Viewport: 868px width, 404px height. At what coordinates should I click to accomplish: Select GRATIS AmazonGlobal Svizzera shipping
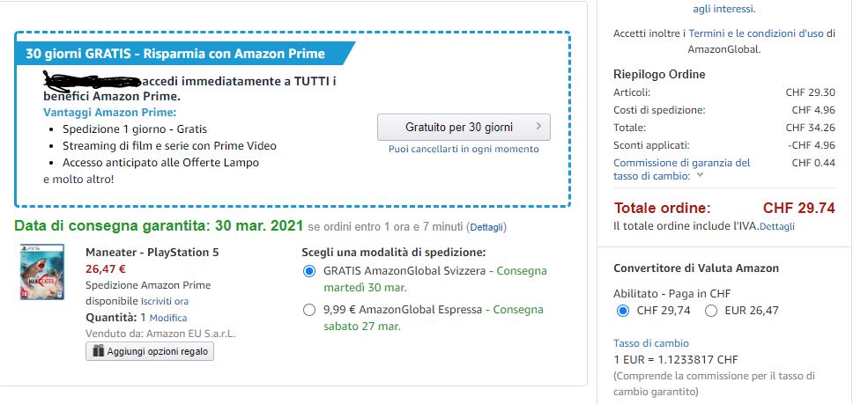coord(308,271)
